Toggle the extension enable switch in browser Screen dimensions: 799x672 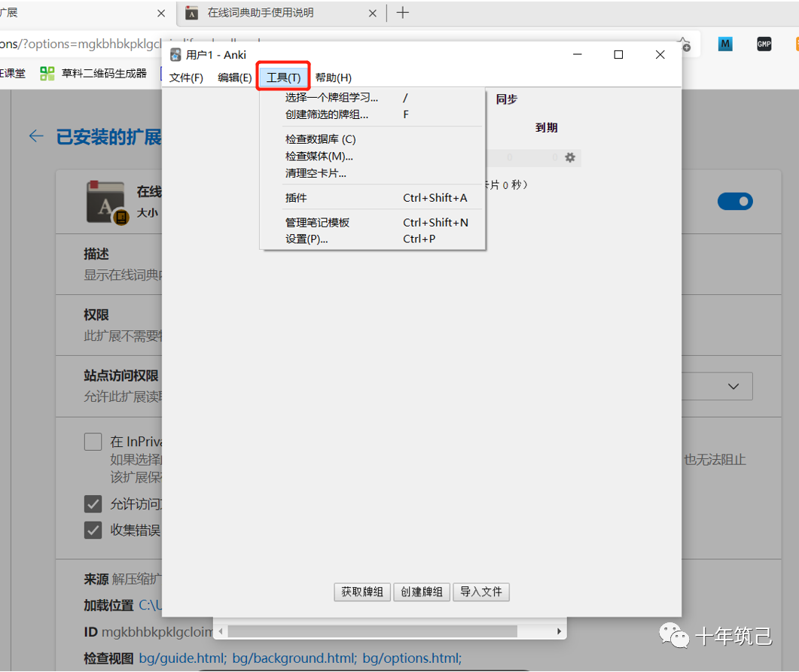(x=735, y=202)
